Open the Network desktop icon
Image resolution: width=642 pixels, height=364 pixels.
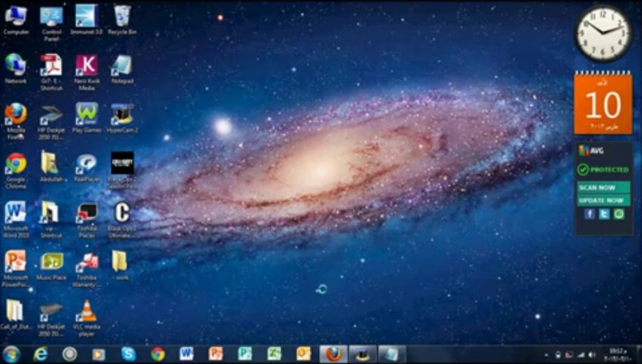point(16,68)
